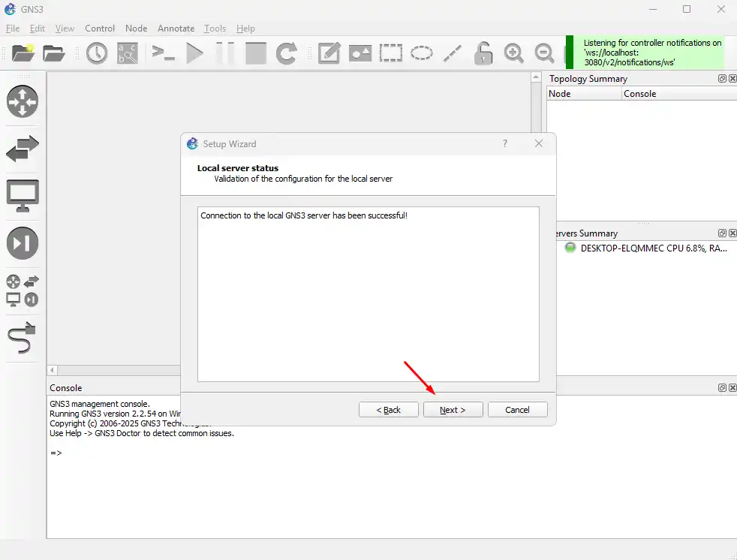Open project using the folder icon

pos(54,53)
